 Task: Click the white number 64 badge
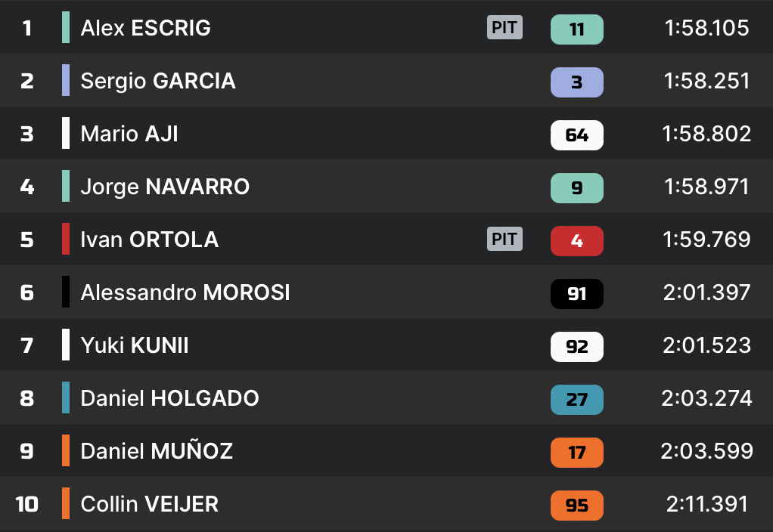[576, 135]
